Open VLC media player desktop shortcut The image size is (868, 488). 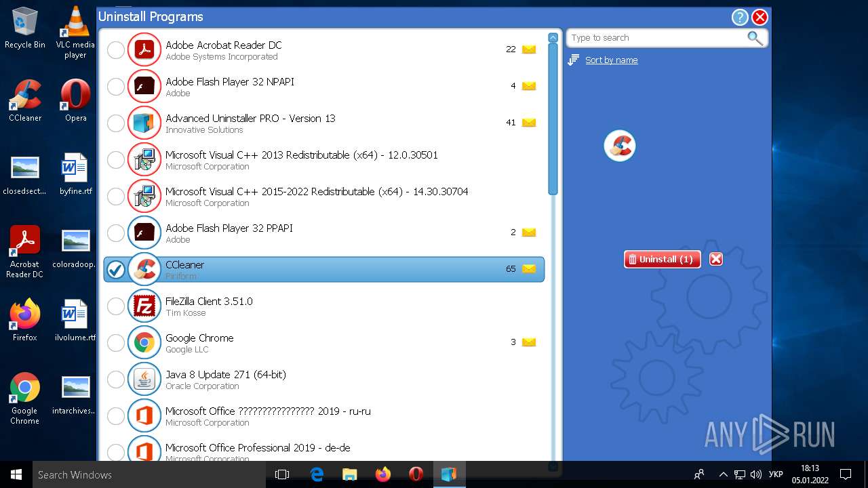(x=75, y=33)
